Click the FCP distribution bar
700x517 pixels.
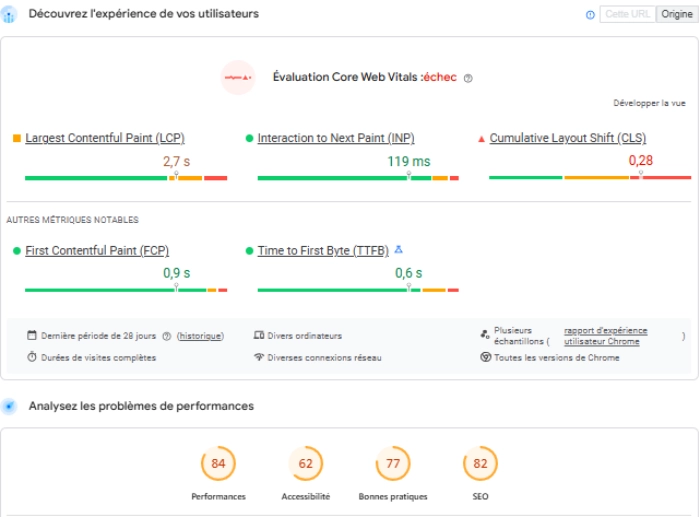coord(126,290)
